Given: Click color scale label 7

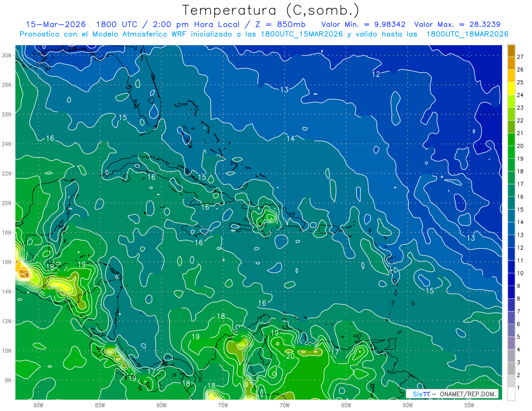Looking at the screenshot, I should (x=519, y=311).
